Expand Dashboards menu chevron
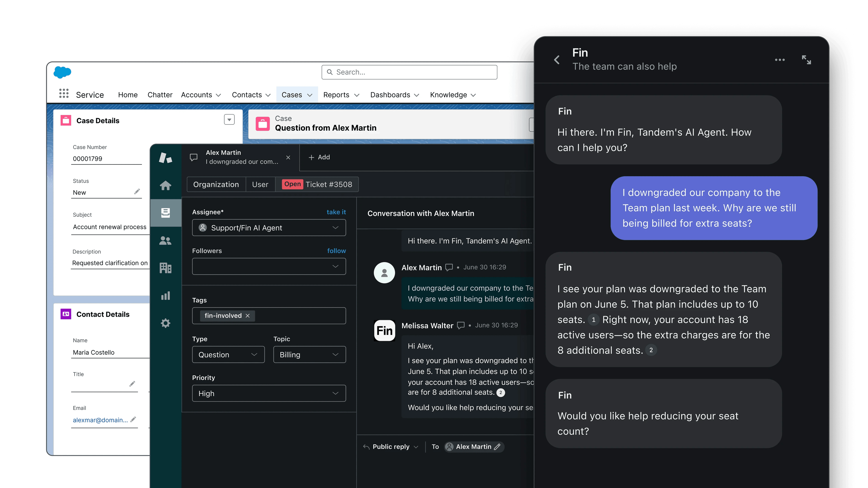Image resolution: width=868 pixels, height=488 pixels. tap(416, 95)
